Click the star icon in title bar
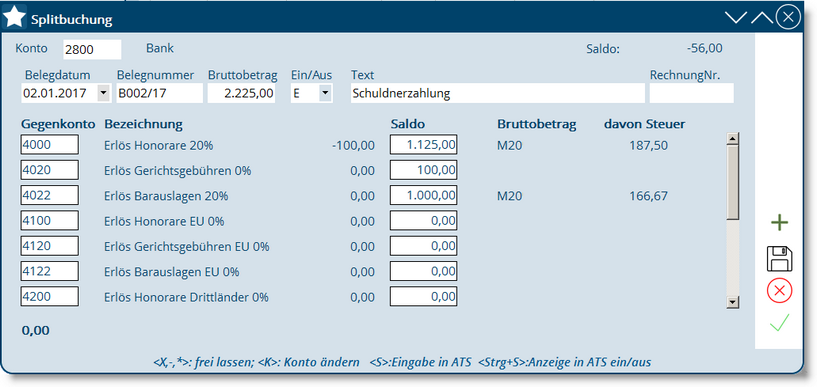 coord(14,18)
